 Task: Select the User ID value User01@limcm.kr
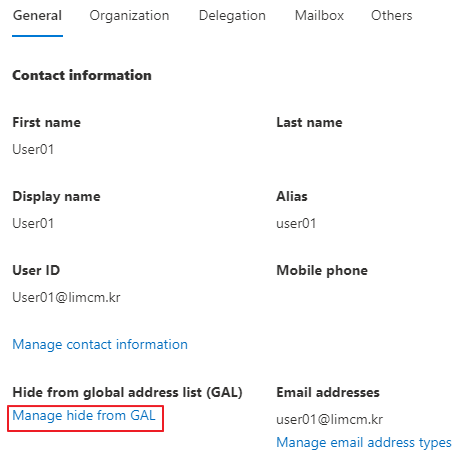point(66,297)
